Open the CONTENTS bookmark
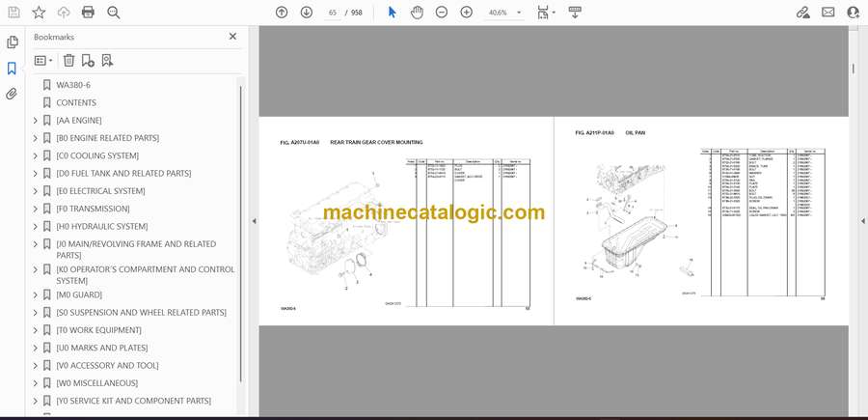 (x=76, y=103)
